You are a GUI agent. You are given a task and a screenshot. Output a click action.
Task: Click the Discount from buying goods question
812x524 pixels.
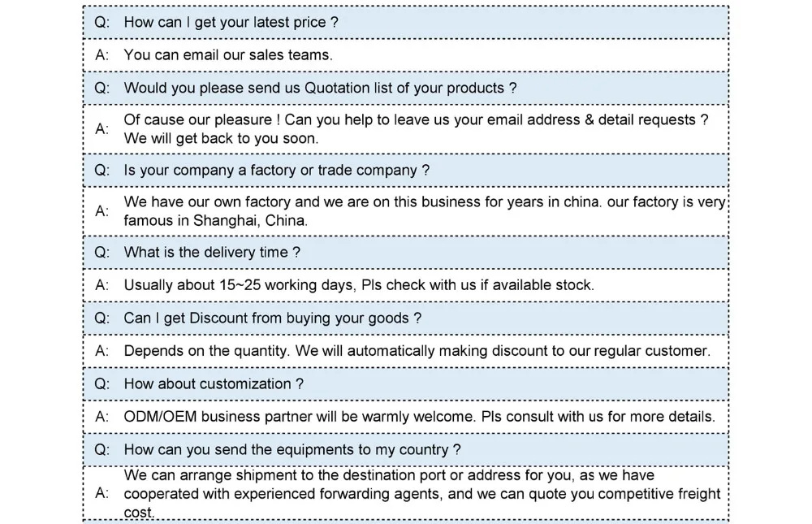[x=272, y=318]
